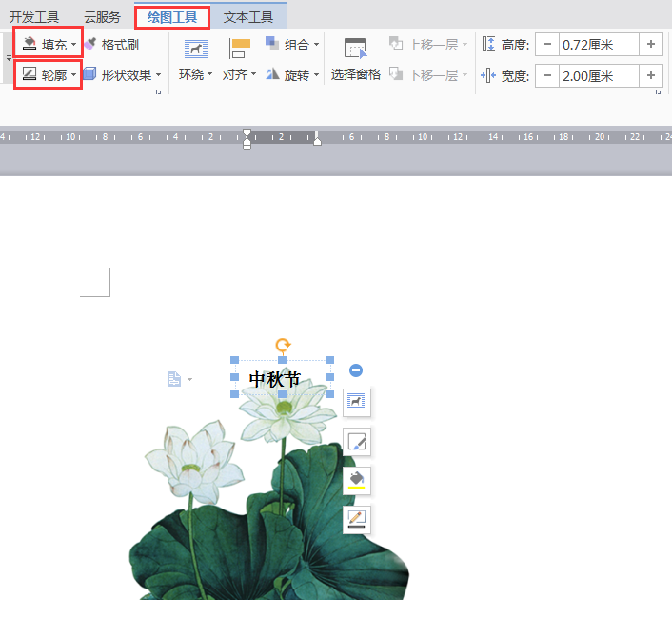
Task: Click the orange rotation handle above the text box
Action: pos(283,345)
